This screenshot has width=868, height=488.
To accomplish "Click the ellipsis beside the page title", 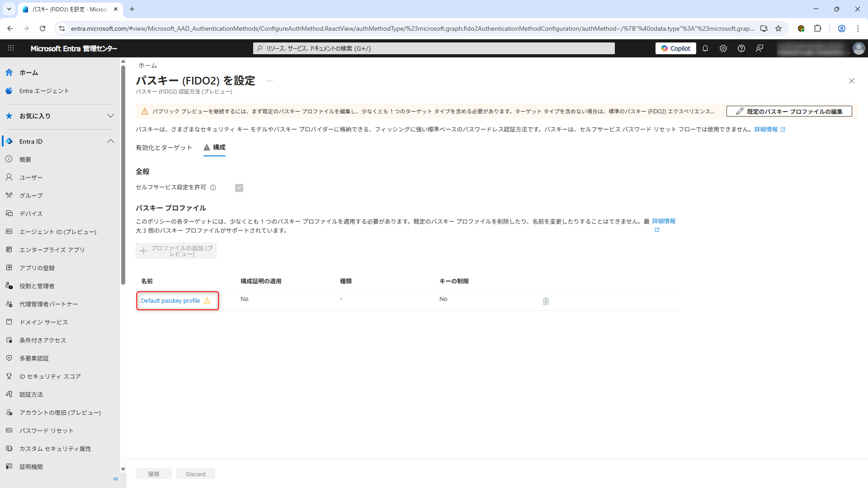I will click(x=270, y=81).
